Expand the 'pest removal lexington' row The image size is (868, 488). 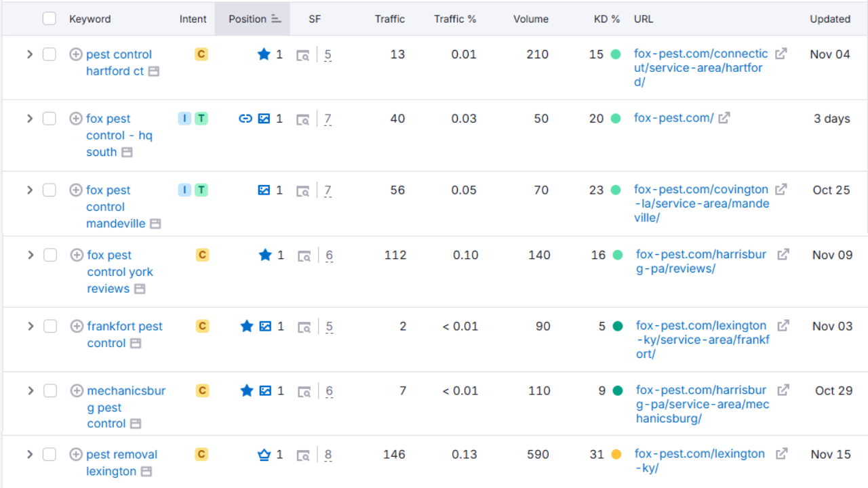[x=30, y=454]
